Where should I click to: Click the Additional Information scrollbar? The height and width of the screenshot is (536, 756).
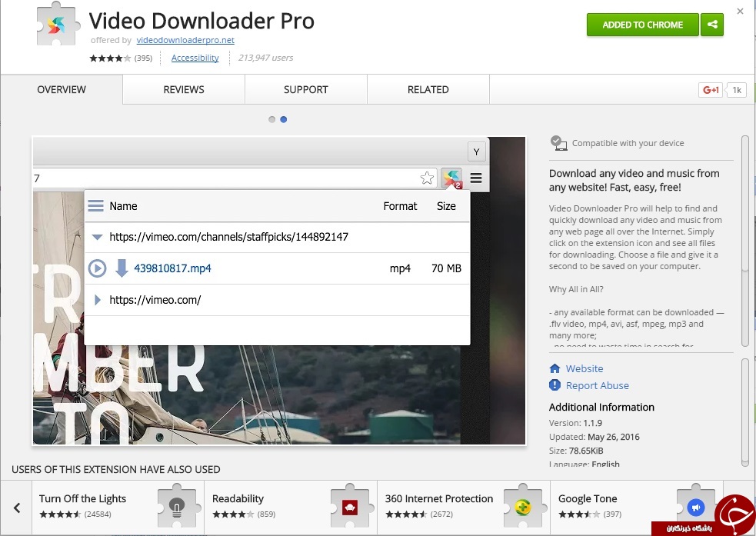pos(745,412)
